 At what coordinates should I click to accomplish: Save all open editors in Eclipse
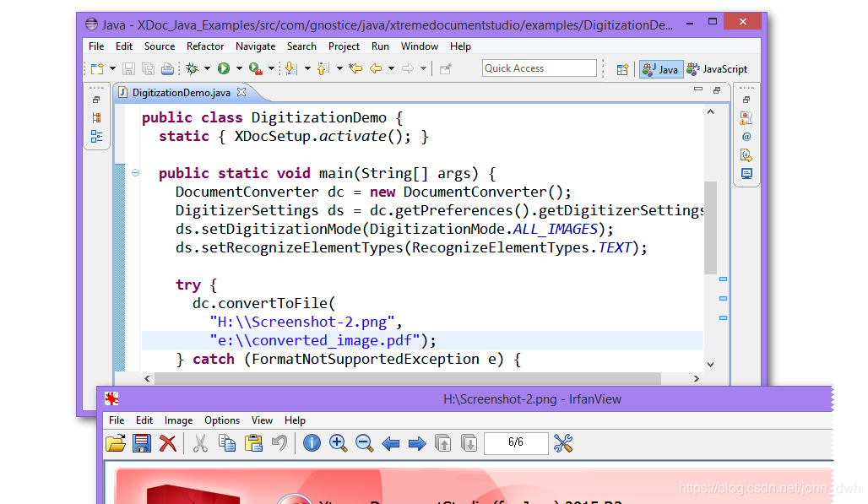coord(149,69)
